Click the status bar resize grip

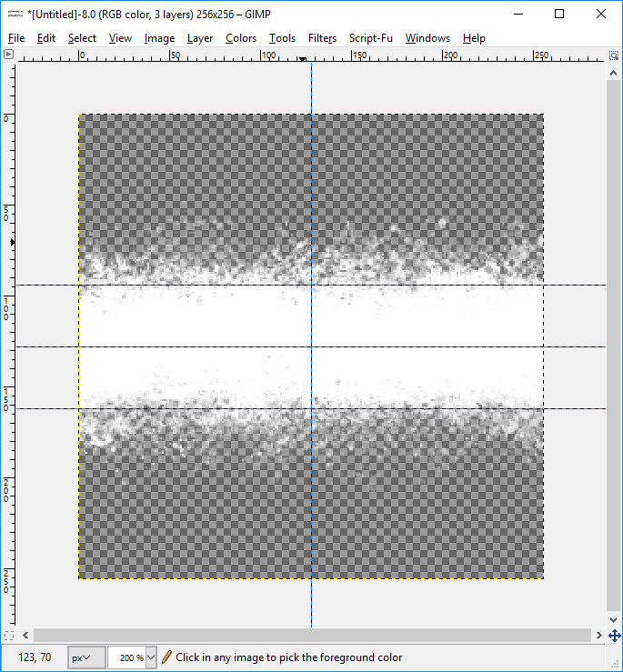coord(615,665)
